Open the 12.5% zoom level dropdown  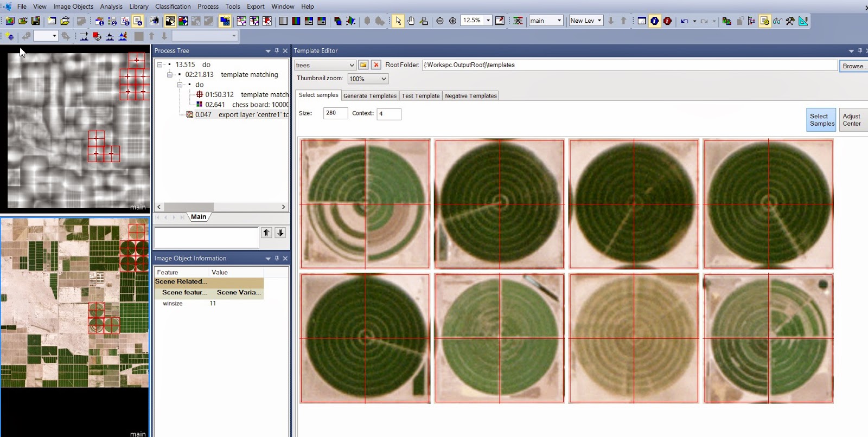pos(488,21)
